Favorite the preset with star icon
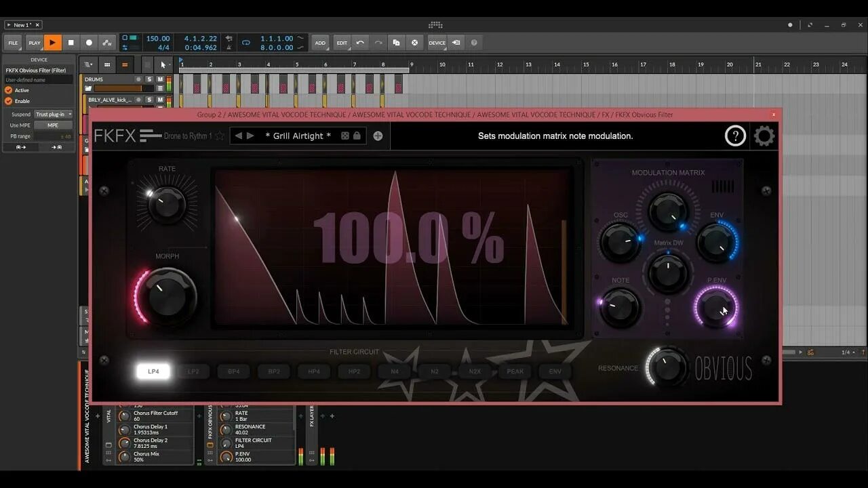Viewport: 868px width, 488px height. coord(219,136)
